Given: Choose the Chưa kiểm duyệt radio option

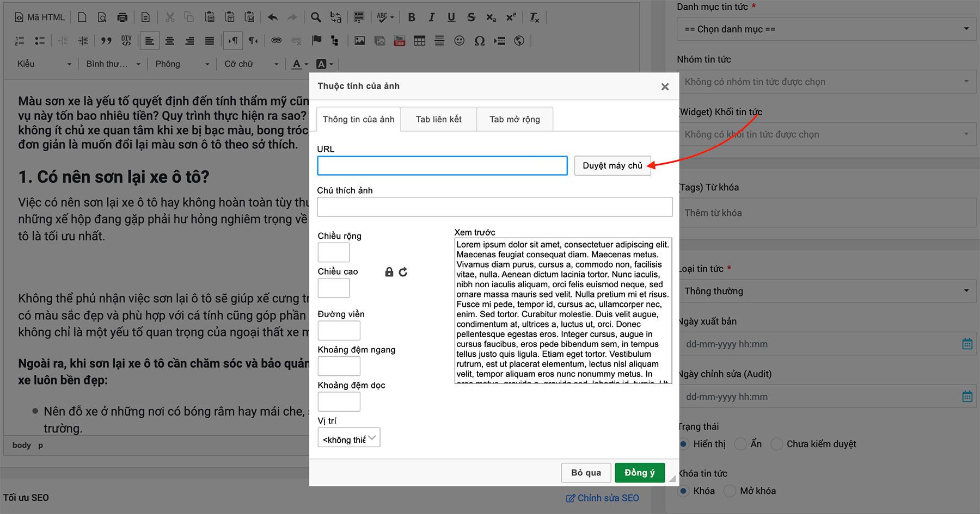Looking at the screenshot, I should (x=777, y=444).
